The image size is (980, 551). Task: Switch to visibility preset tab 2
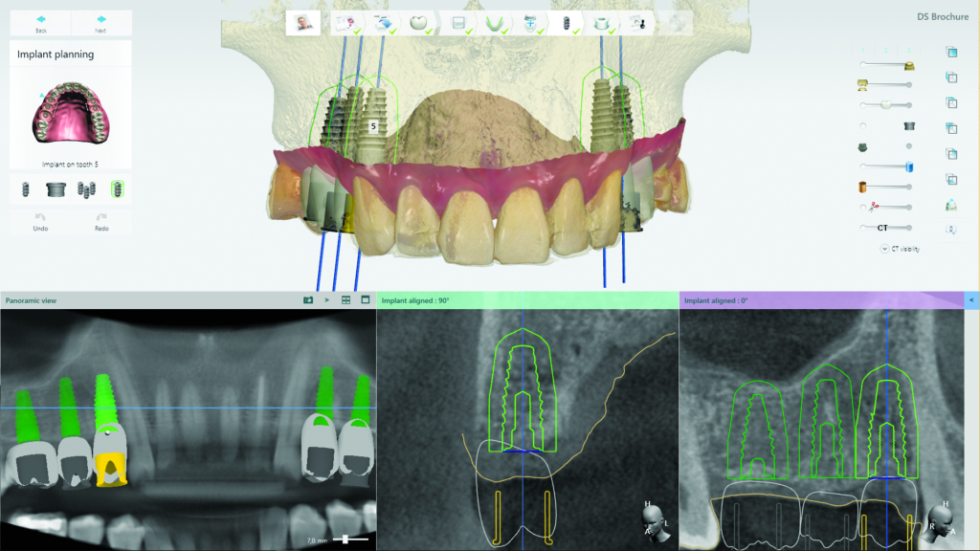pyautogui.click(x=886, y=48)
